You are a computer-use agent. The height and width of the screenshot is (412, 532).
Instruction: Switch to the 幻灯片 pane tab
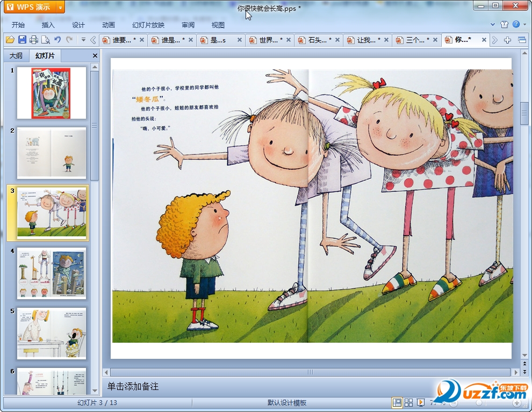tap(45, 56)
